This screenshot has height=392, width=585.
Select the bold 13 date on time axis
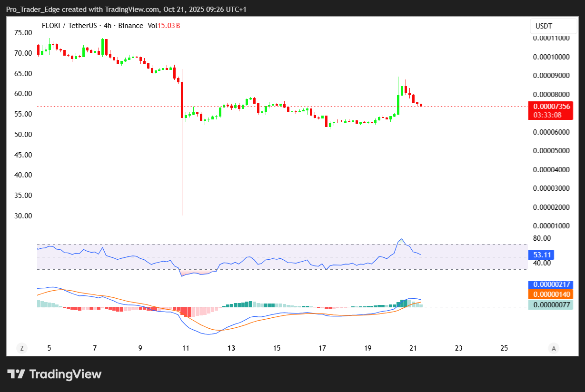tap(231, 348)
